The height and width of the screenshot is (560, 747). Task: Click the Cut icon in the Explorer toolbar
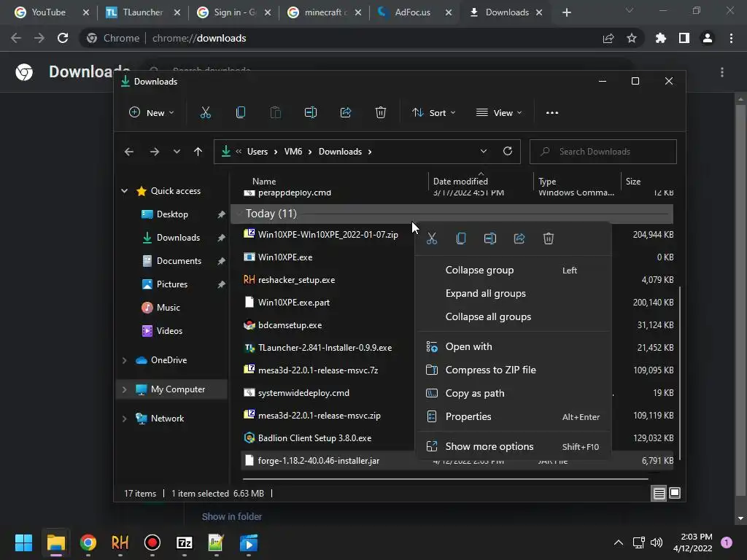205,113
